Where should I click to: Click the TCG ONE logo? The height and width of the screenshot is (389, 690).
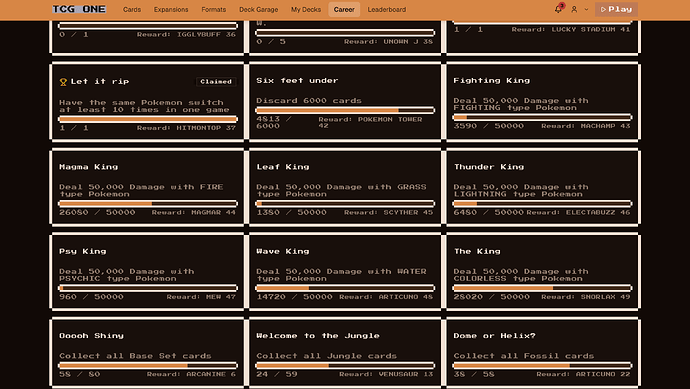click(79, 9)
